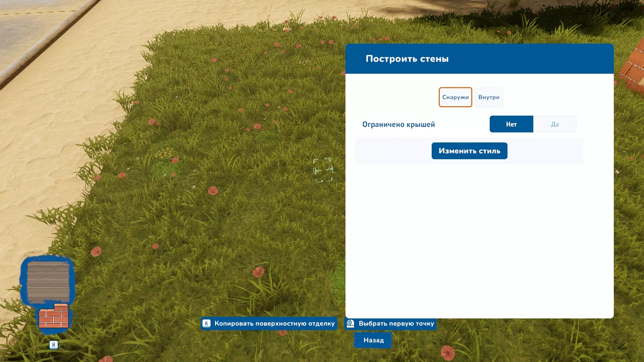Viewport: 644px width, 362px height.
Task: Click the K key hint icon
Action: point(207,323)
